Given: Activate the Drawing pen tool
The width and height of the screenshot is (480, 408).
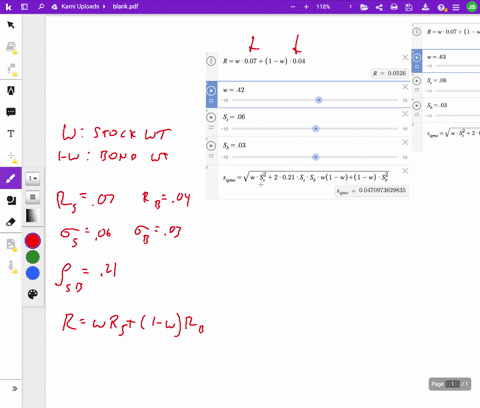Looking at the screenshot, I should tap(11, 178).
